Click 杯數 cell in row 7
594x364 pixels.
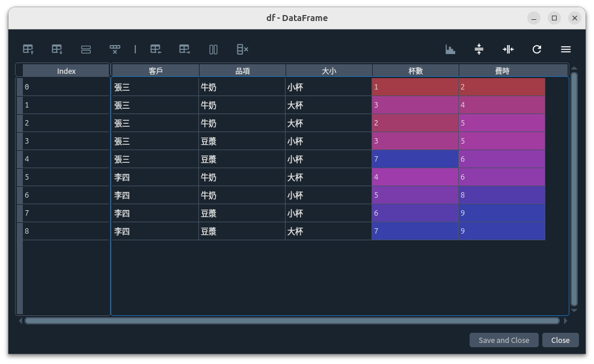[415, 213]
